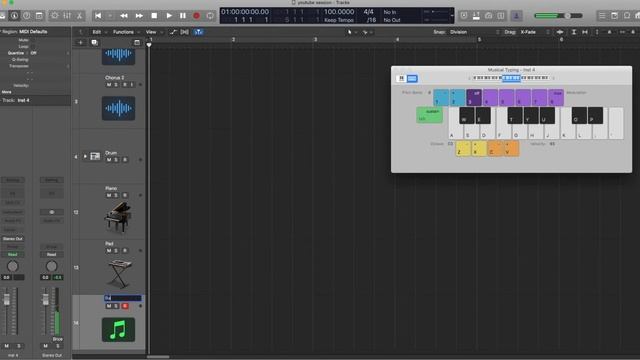Toggle Show Automation button
The width and height of the screenshot is (640, 360).
pyautogui.click(x=173, y=32)
